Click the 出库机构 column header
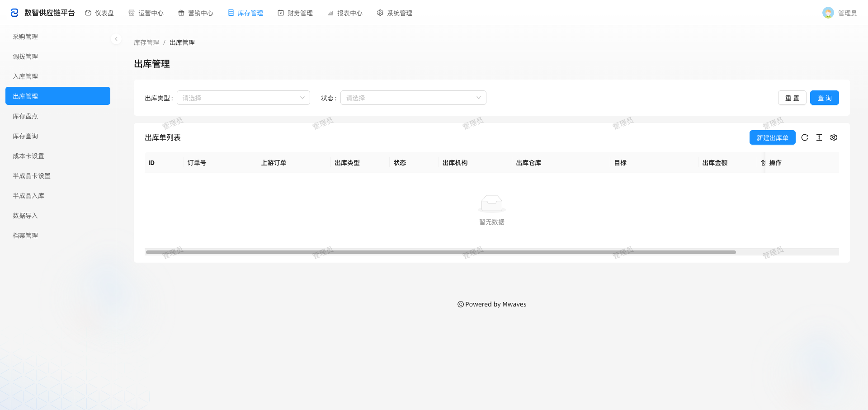This screenshot has height=410, width=868. point(476,163)
